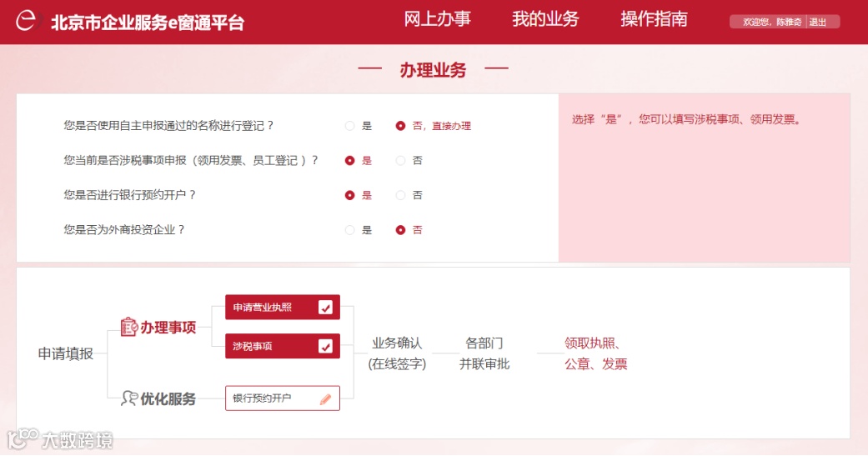Select 否，直接办理 radio option
Viewport: 868px width, 456px height.
400,126
